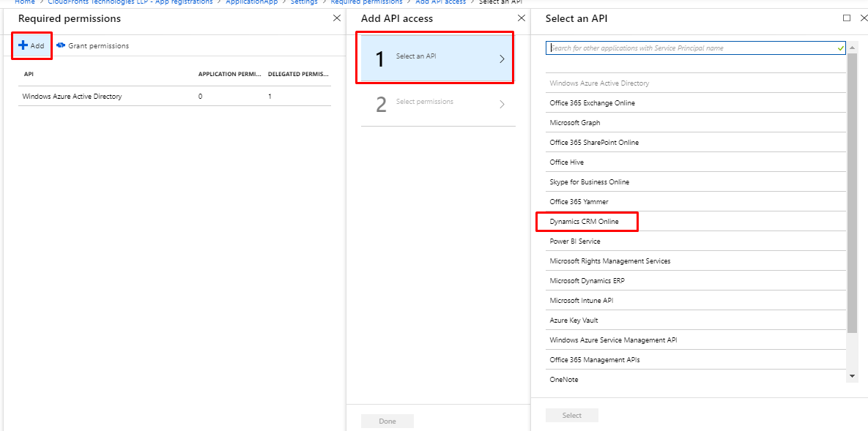Select Office 365 Management APIs
The image size is (868, 431).
click(x=696, y=359)
